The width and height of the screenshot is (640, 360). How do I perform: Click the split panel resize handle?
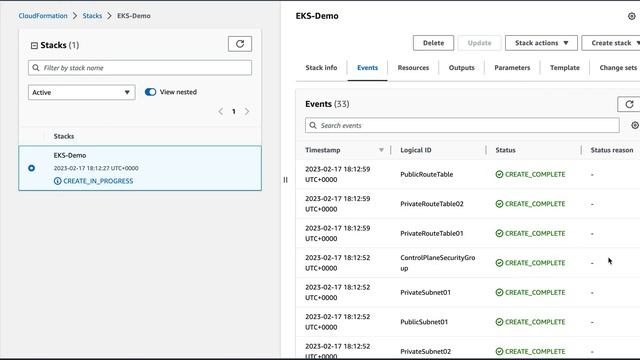[285, 180]
